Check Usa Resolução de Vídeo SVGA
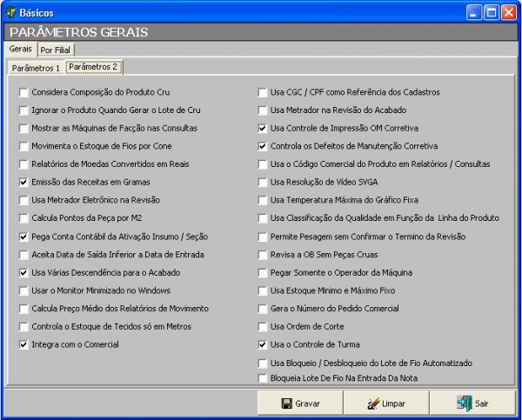 (263, 182)
